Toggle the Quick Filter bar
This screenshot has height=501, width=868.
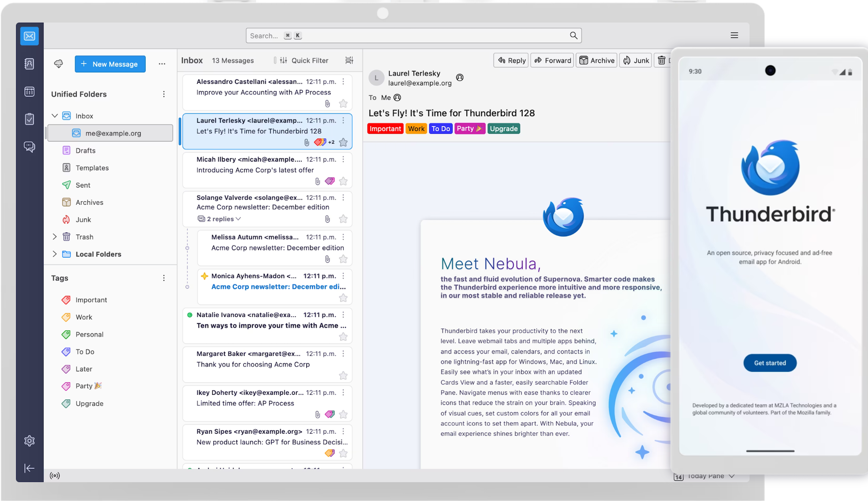[305, 61]
